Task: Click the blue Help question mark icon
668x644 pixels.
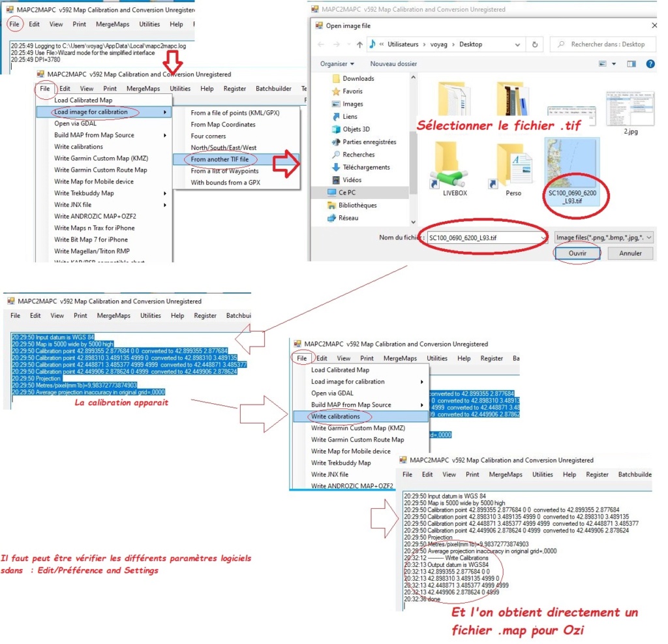Action: [x=650, y=64]
